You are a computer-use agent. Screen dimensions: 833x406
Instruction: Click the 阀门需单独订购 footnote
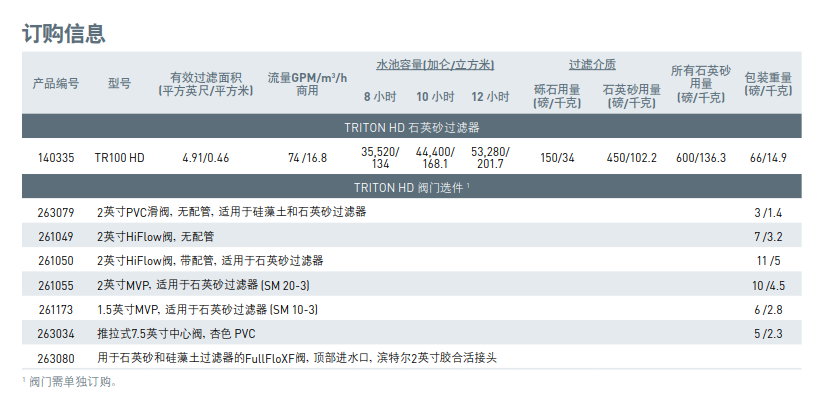[69, 382]
